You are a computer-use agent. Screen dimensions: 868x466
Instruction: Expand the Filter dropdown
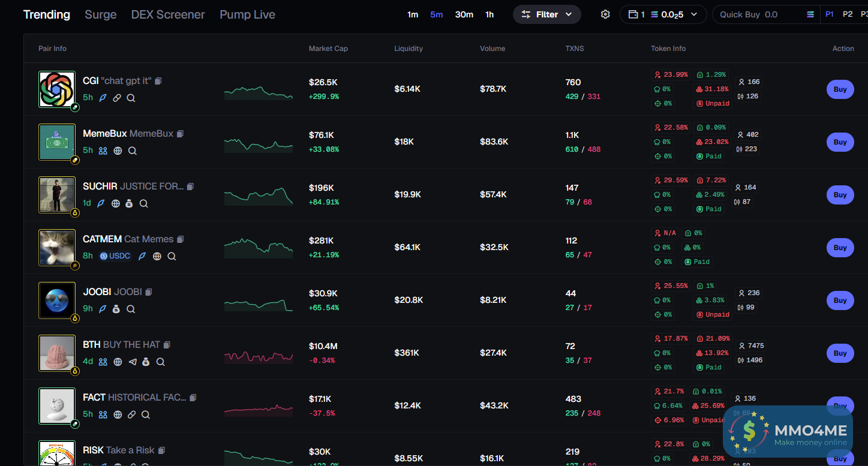click(x=546, y=14)
